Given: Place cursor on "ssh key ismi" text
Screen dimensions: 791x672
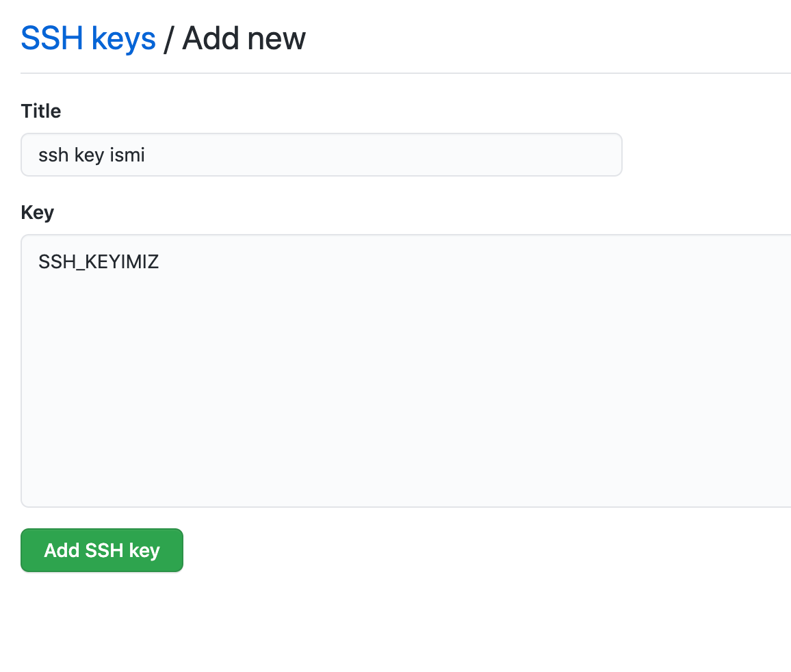Looking at the screenshot, I should point(92,155).
